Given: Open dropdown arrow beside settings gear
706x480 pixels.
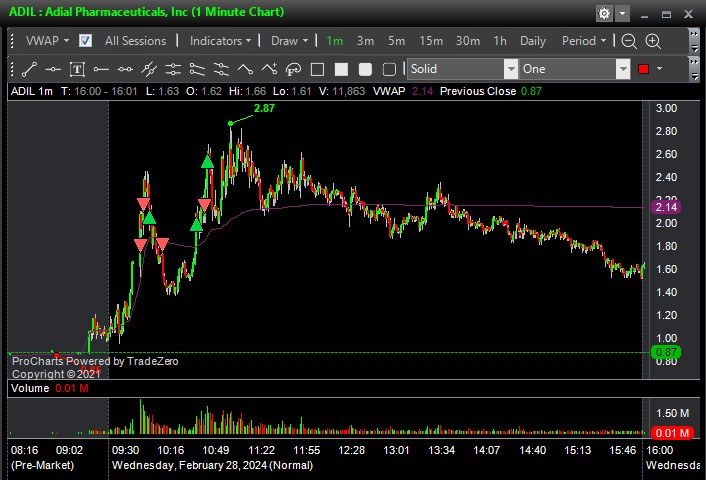Looking at the screenshot, I should point(622,14).
